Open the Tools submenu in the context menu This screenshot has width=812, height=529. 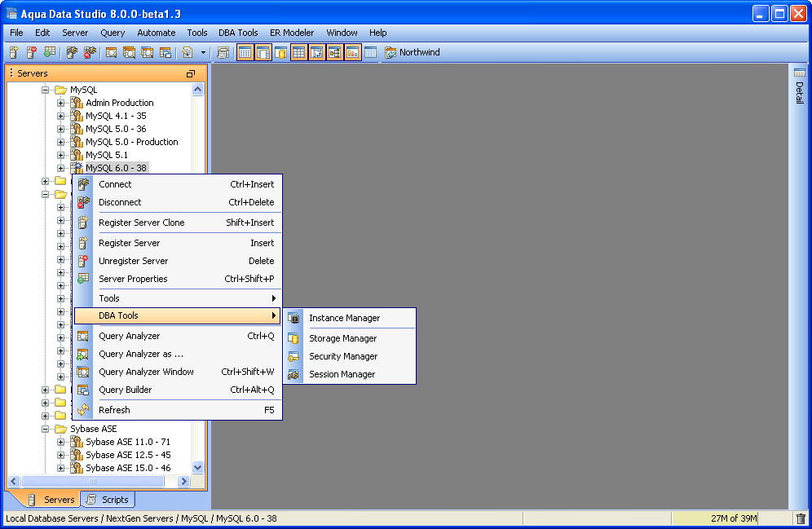click(x=178, y=298)
